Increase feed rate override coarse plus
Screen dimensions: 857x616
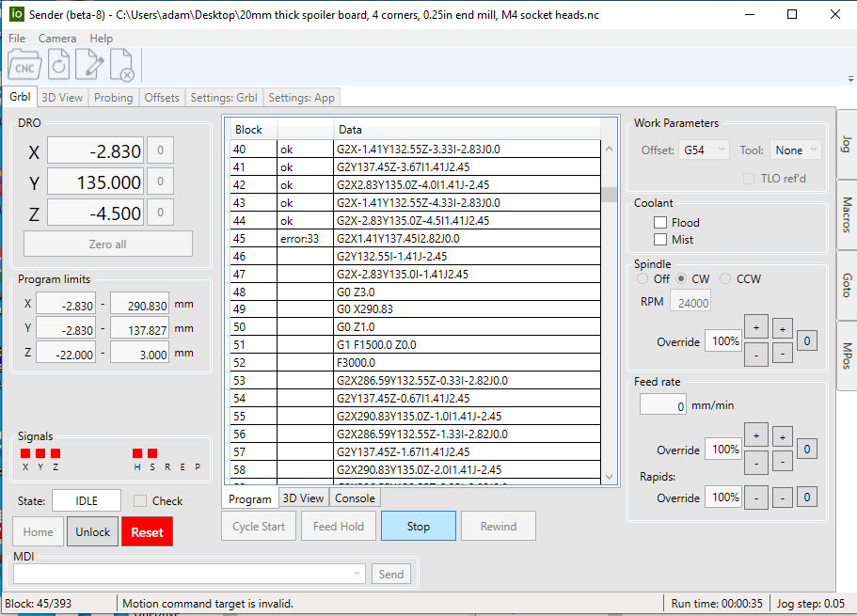click(x=755, y=435)
